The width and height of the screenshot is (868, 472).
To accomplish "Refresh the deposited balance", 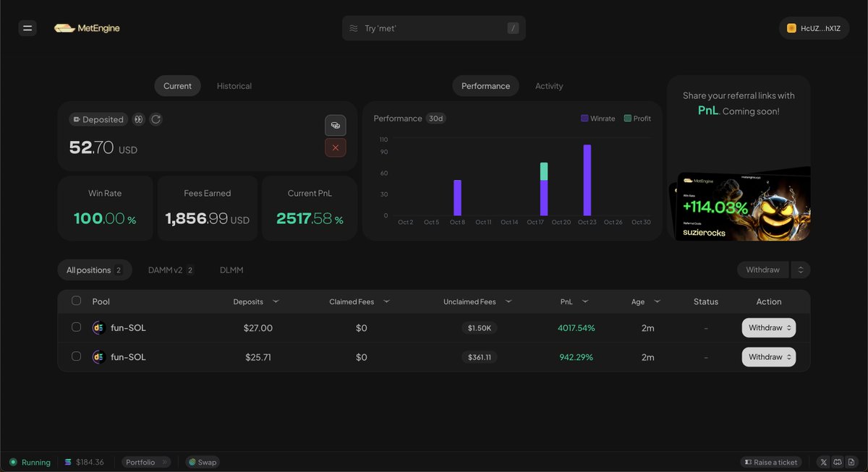I will (156, 119).
